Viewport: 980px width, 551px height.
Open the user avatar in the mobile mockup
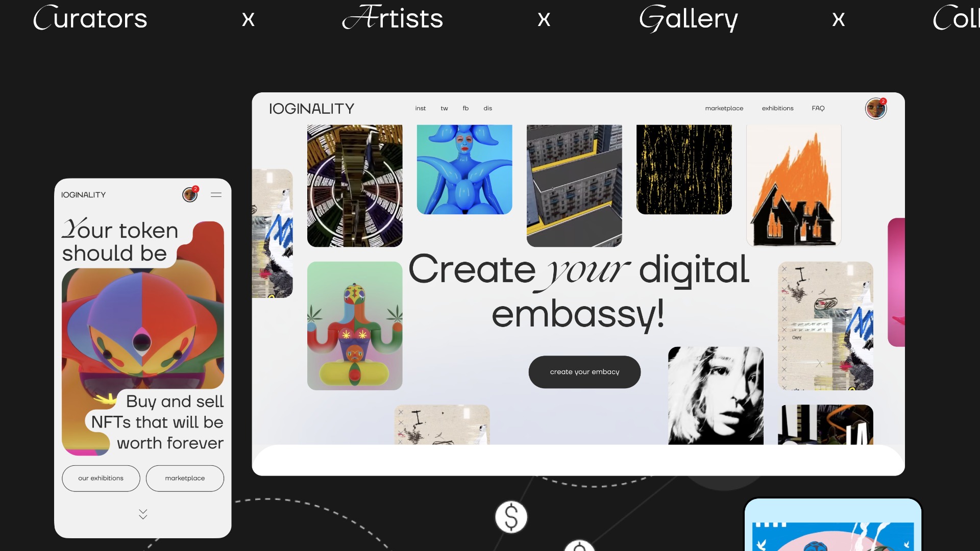pyautogui.click(x=190, y=194)
